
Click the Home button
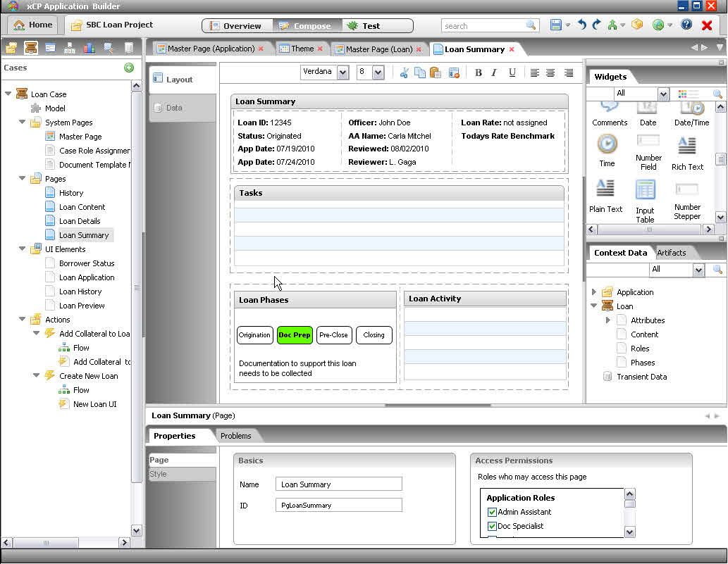pos(32,25)
